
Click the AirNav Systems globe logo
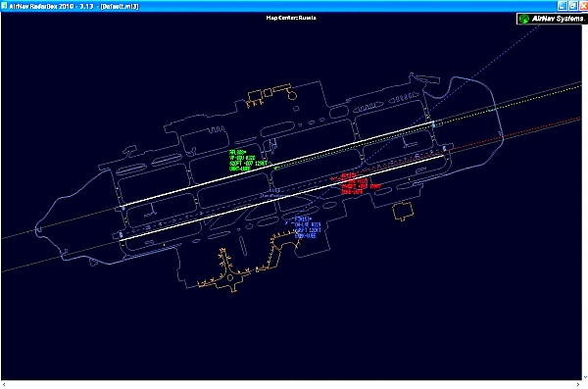[x=524, y=19]
